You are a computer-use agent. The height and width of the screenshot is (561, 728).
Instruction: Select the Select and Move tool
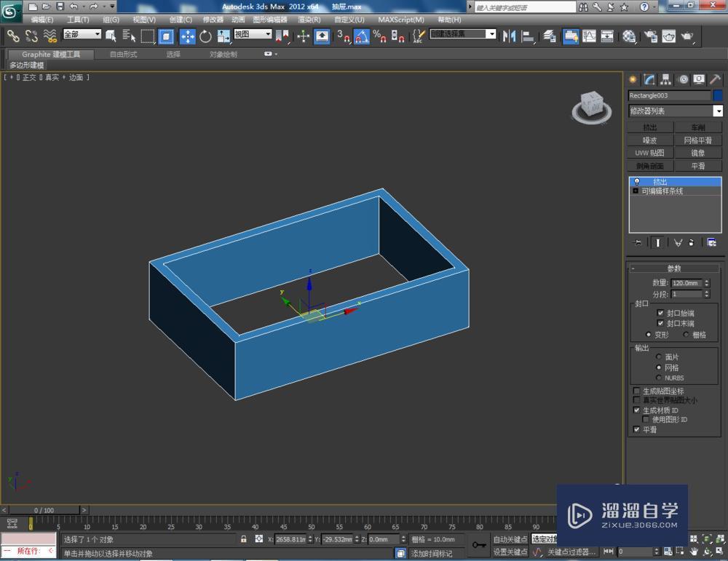(x=187, y=36)
